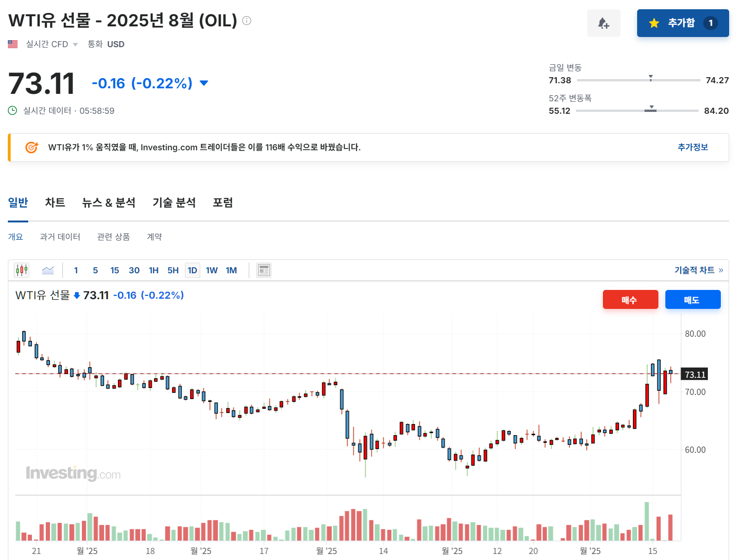Viewport: 737px width, 560px height.
Task: Set chart interval to 1M
Action: [231, 270]
